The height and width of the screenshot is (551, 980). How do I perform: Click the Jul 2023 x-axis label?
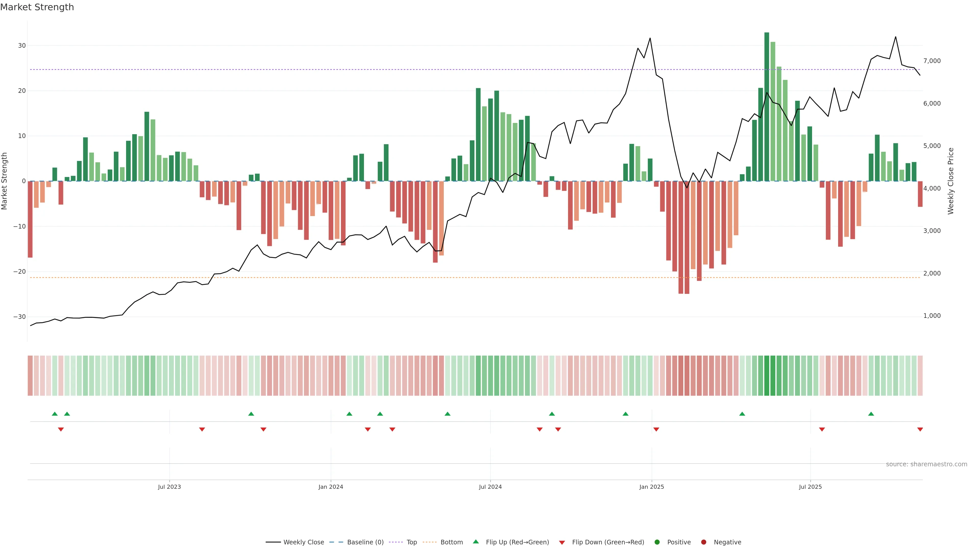click(x=169, y=487)
